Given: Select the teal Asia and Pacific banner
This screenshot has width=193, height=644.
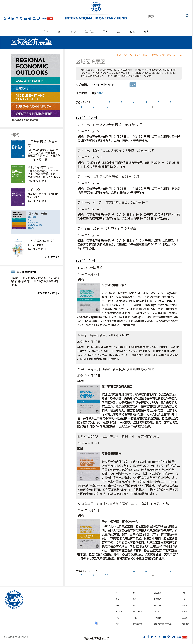Looking at the screenshot, I should (35, 81).
